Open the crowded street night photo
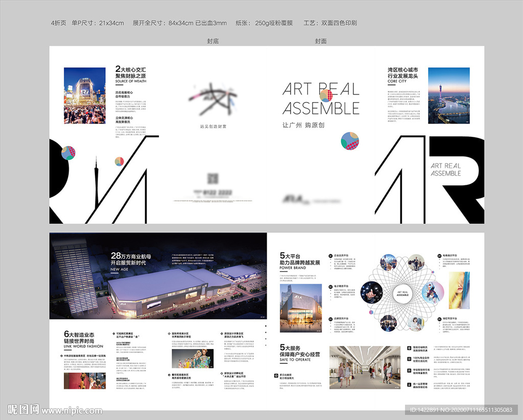The width and height of the screenshot is (523, 420). point(85,95)
